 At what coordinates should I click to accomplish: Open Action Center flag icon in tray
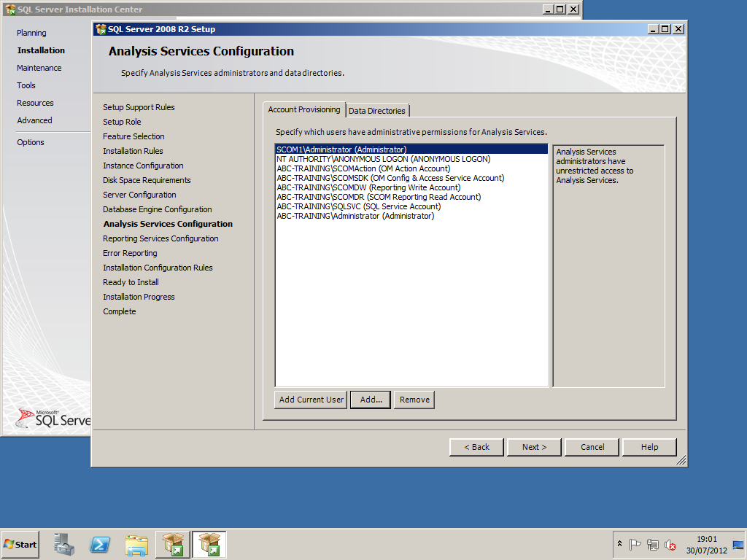(x=635, y=544)
